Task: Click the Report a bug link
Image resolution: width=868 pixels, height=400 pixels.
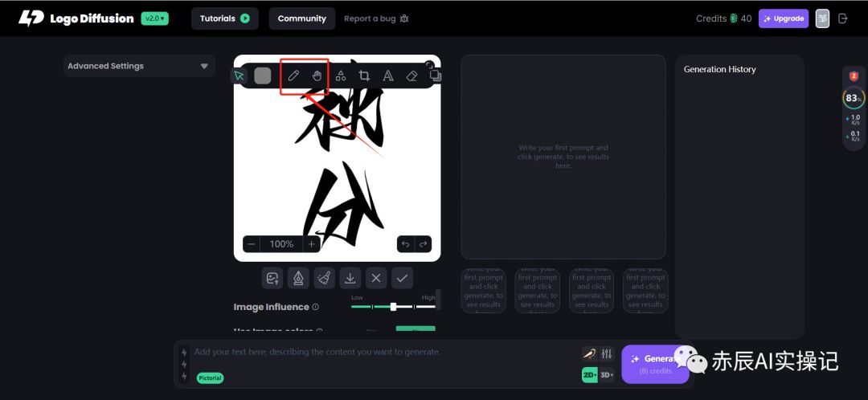Action: (x=376, y=18)
